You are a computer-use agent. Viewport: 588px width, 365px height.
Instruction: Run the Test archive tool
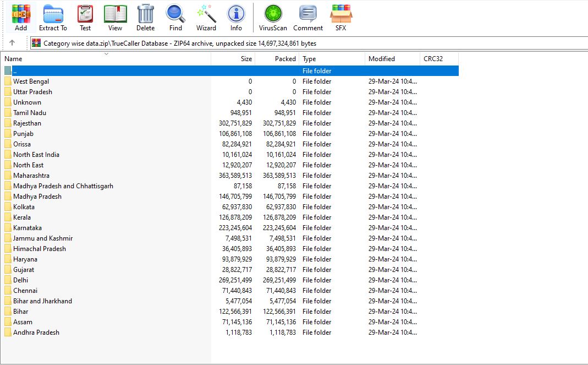coord(85,17)
